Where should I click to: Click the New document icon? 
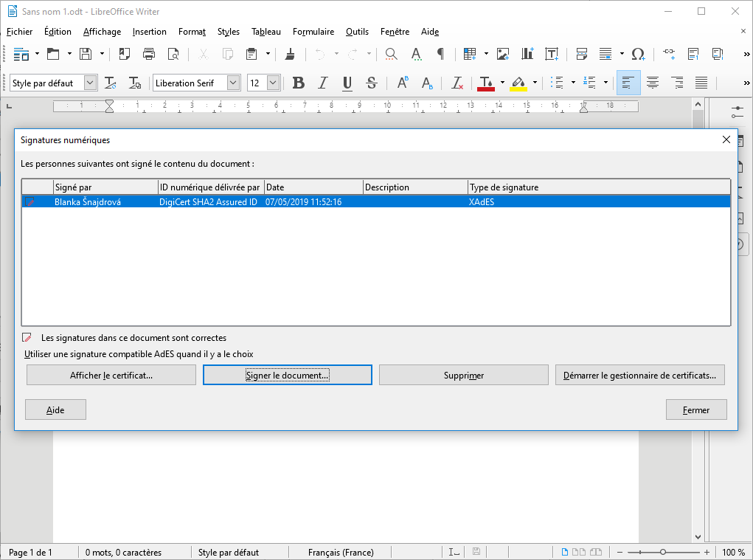coord(21,54)
